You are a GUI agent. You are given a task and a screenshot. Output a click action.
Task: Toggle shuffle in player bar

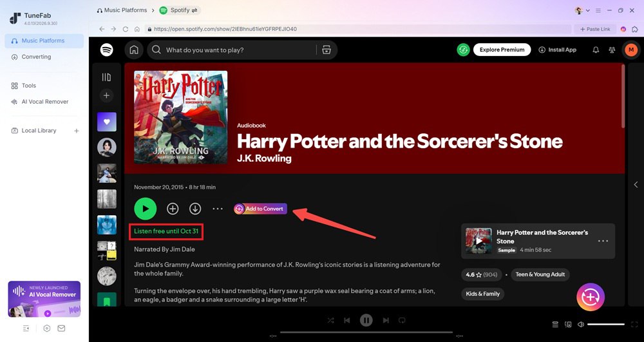(330, 320)
